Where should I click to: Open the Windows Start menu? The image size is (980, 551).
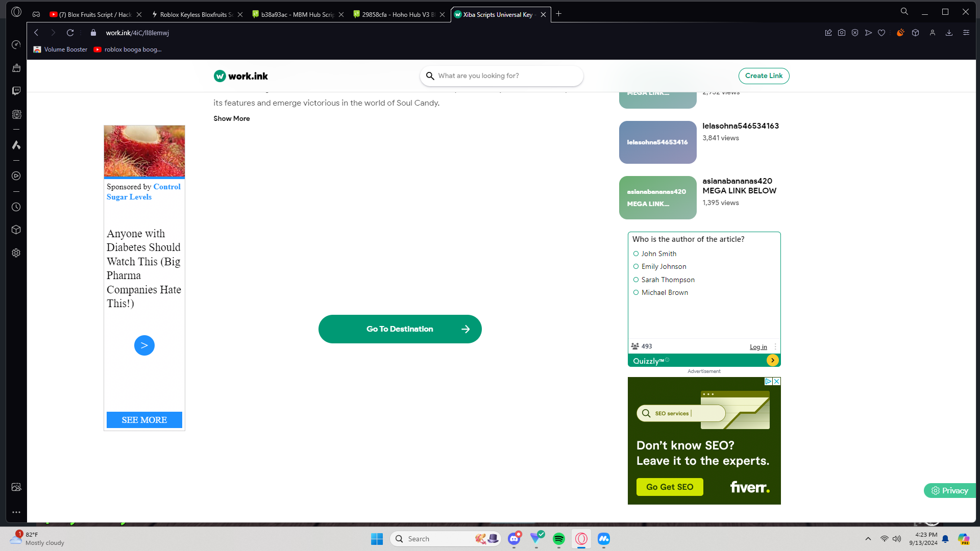tap(377, 539)
